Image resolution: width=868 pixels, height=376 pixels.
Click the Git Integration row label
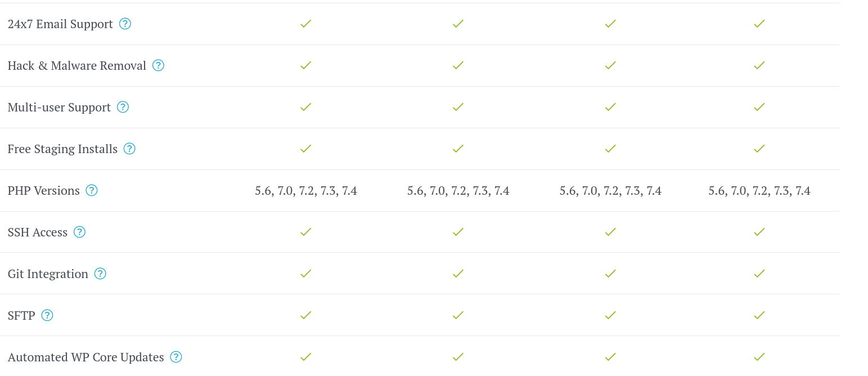click(x=48, y=274)
